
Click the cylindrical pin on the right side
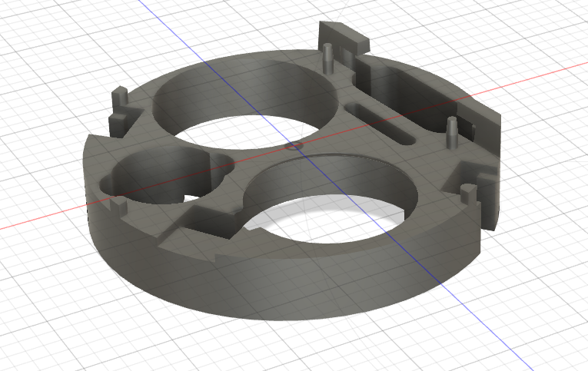click(453, 130)
